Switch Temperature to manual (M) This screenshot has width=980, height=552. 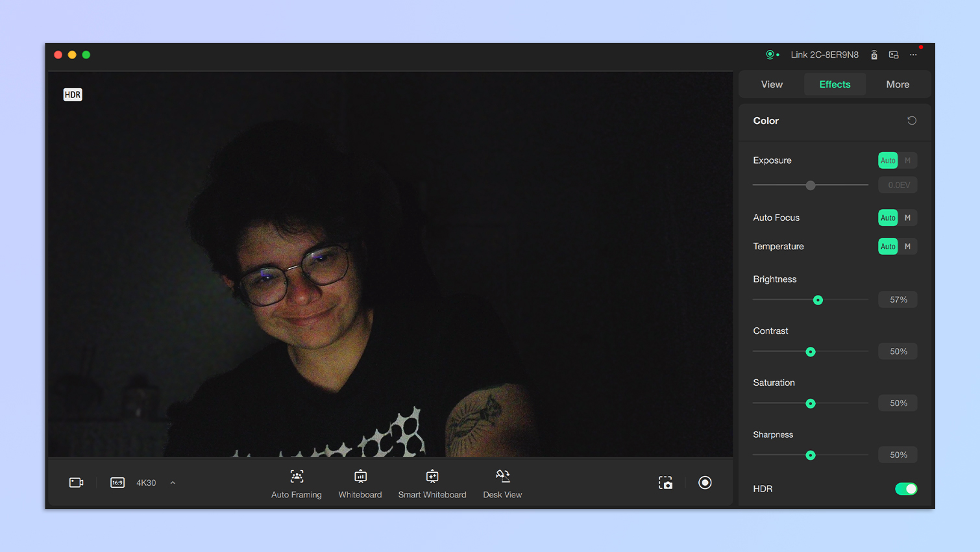[907, 246]
